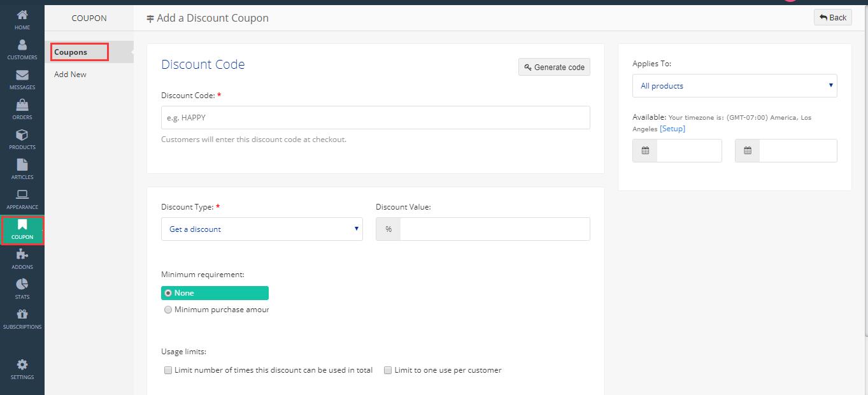868x395 pixels.
Task: Open the Applies To products dropdown
Action: (x=734, y=86)
